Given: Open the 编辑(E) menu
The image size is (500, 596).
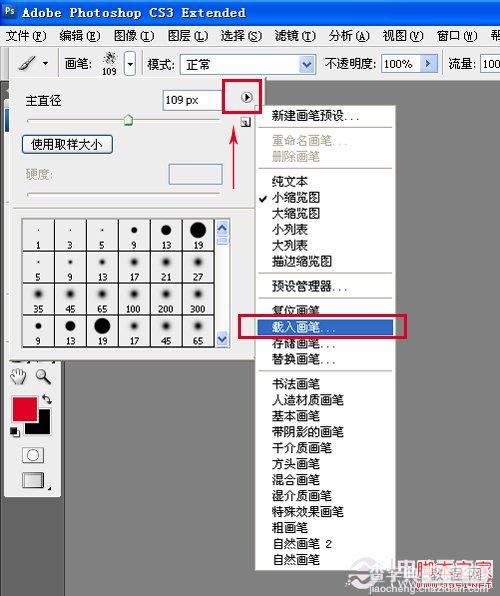Looking at the screenshot, I should tap(80, 36).
